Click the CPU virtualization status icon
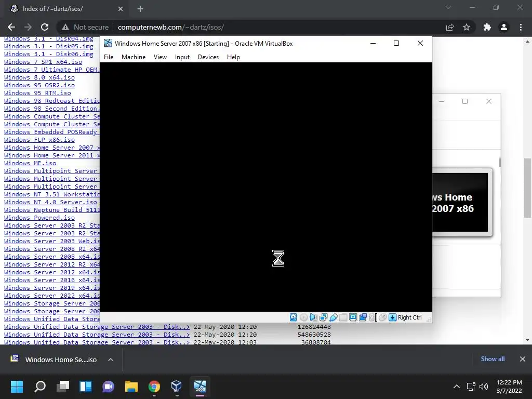The image size is (532, 399). (x=373, y=317)
